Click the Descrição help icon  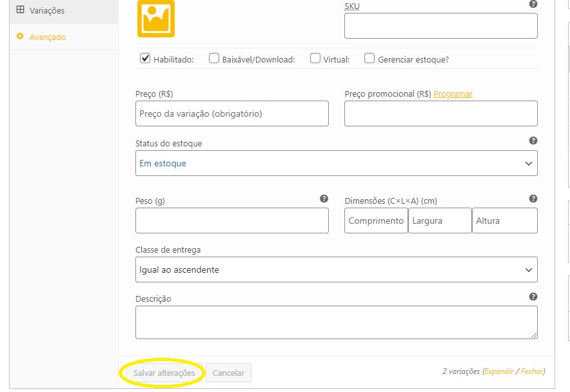pyautogui.click(x=533, y=297)
